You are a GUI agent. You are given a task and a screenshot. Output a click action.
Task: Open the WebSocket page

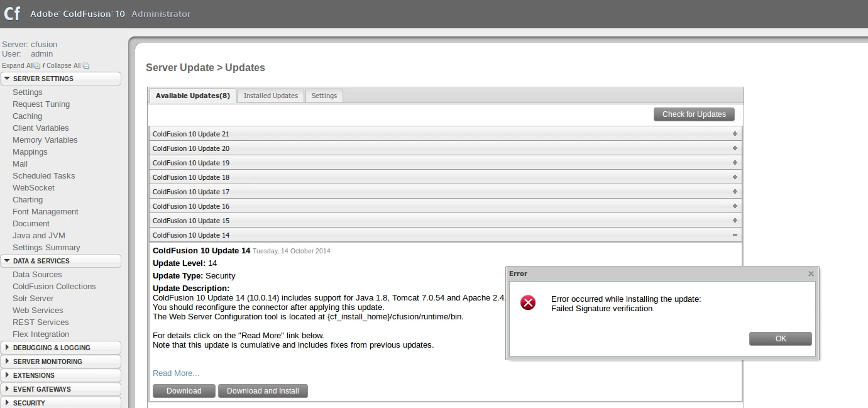coord(33,188)
